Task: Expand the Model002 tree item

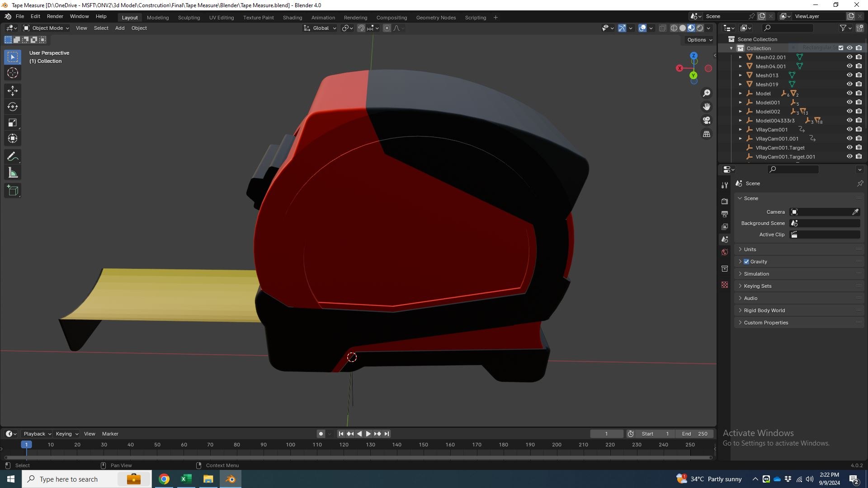Action: (741, 112)
